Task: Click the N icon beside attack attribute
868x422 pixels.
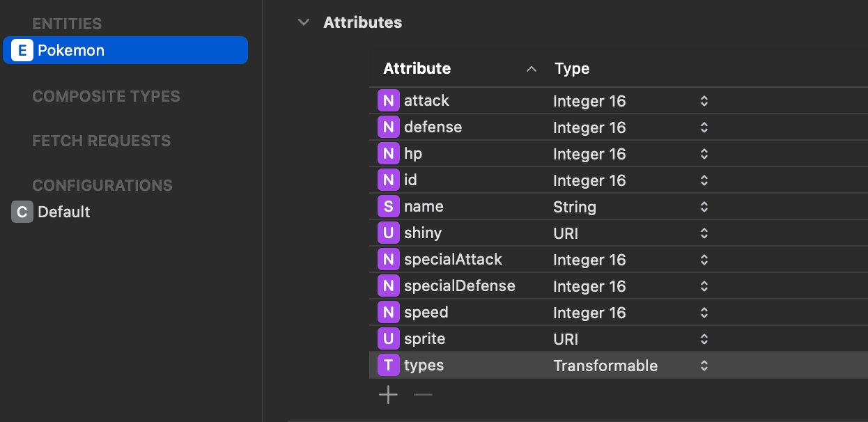Action: click(x=388, y=101)
